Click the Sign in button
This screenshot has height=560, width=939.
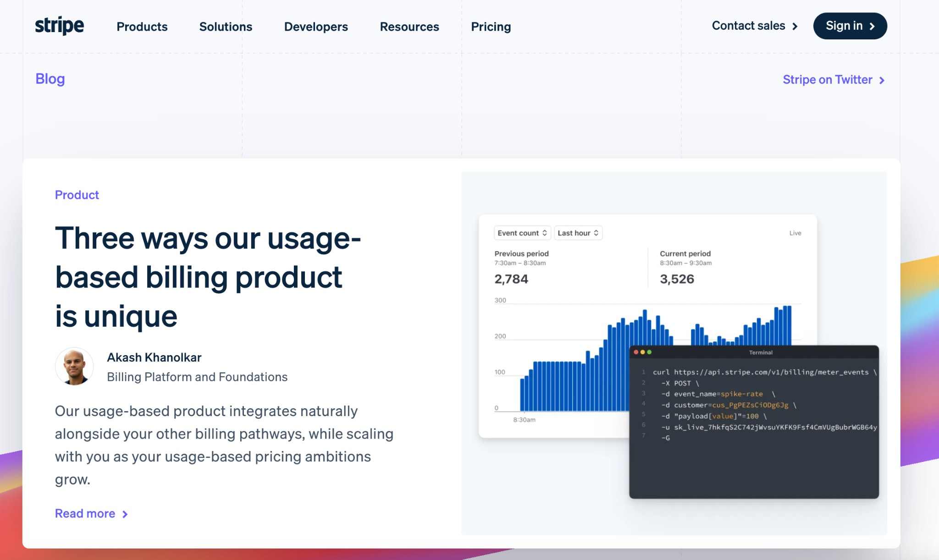click(x=850, y=26)
